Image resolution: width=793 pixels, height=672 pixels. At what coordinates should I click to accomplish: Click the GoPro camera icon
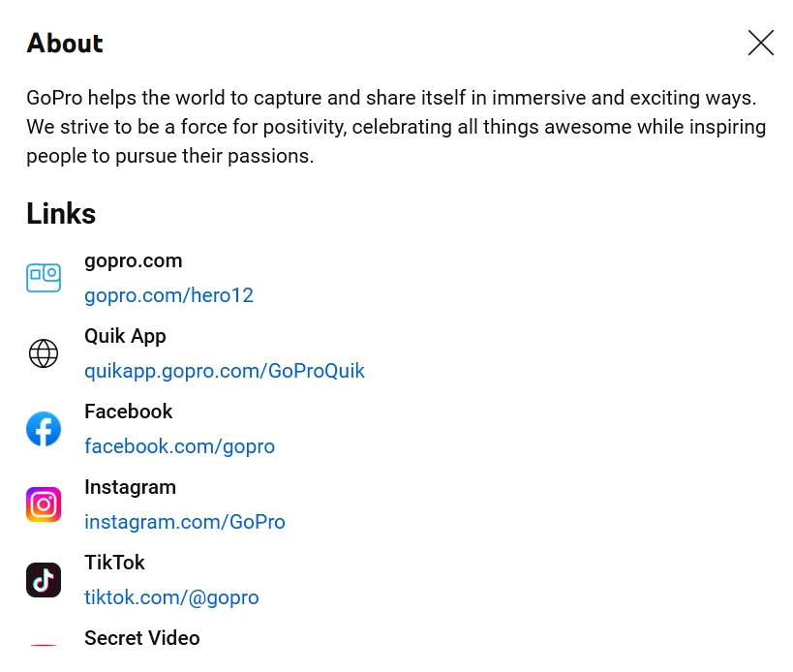[x=44, y=278]
